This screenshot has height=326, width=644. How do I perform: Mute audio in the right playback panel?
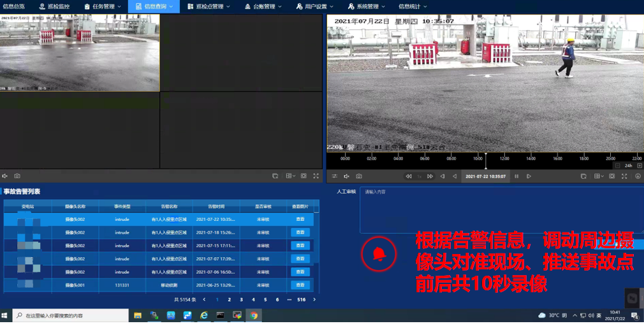point(347,176)
